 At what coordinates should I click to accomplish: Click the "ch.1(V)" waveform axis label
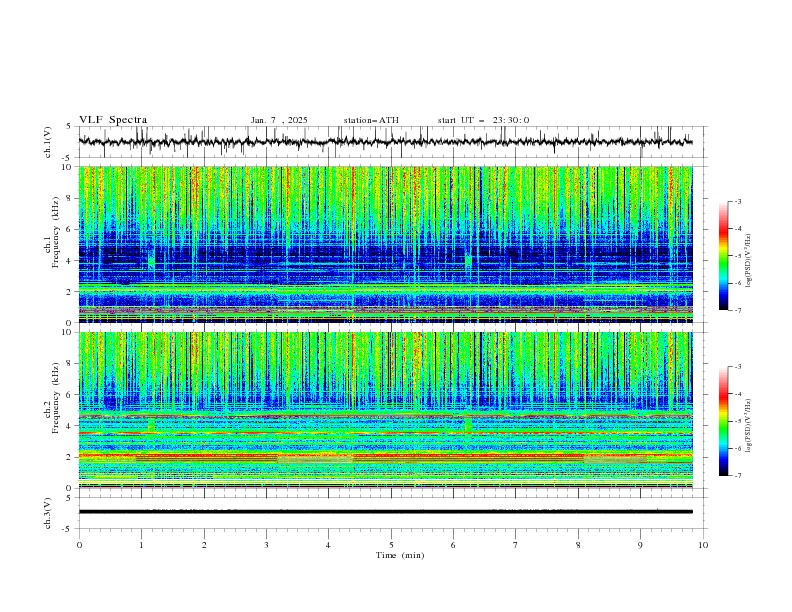pyautogui.click(x=48, y=142)
